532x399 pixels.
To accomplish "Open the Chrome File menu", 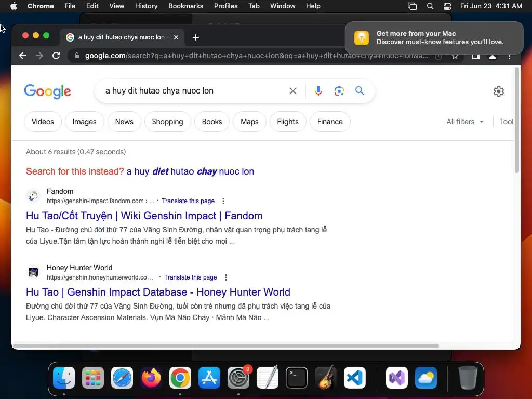I will tap(70, 6).
